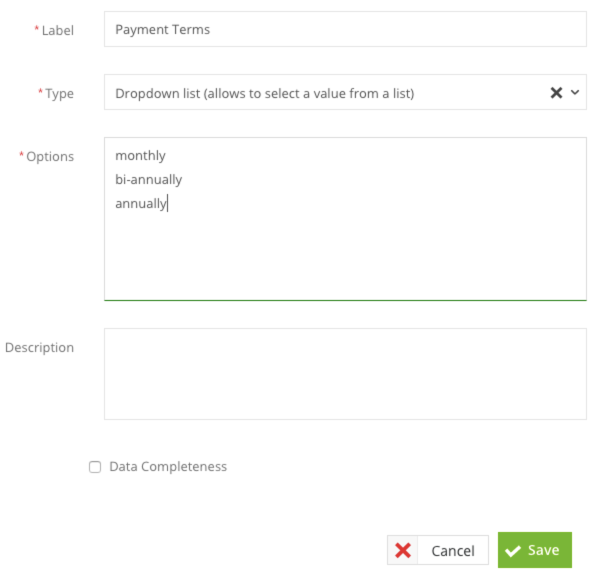Focus the Label field containing Payment Terms
The width and height of the screenshot is (593, 578).
pos(345,29)
